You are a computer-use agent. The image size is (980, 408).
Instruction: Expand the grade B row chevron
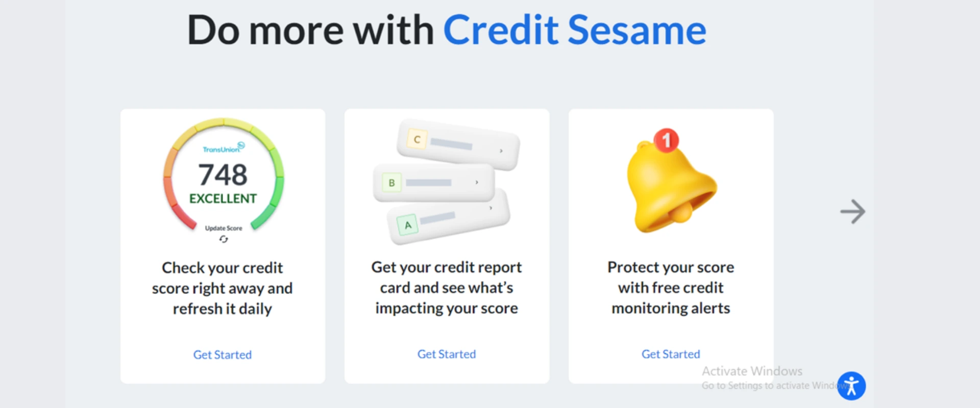click(477, 183)
